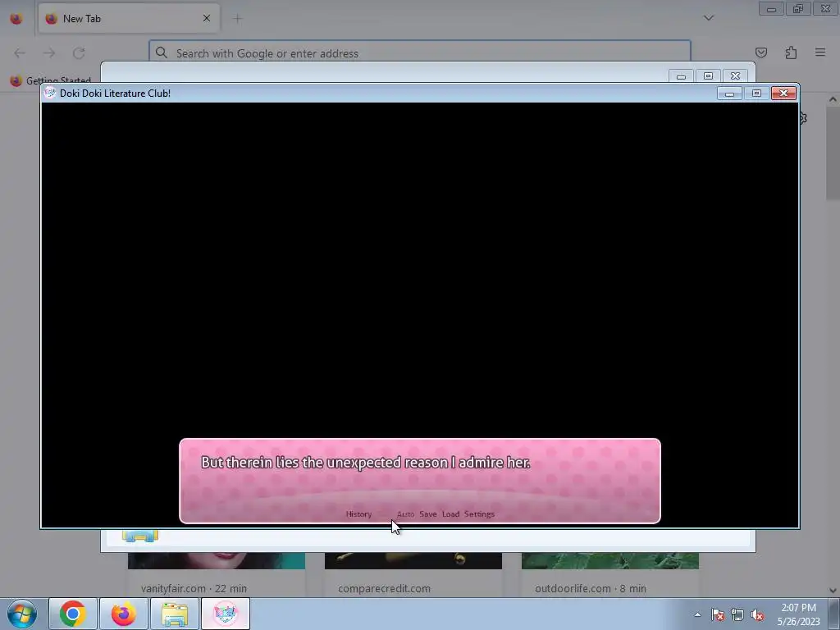Maximize the Doki Doki Literature Club window
This screenshot has height=630, width=840.
point(756,94)
